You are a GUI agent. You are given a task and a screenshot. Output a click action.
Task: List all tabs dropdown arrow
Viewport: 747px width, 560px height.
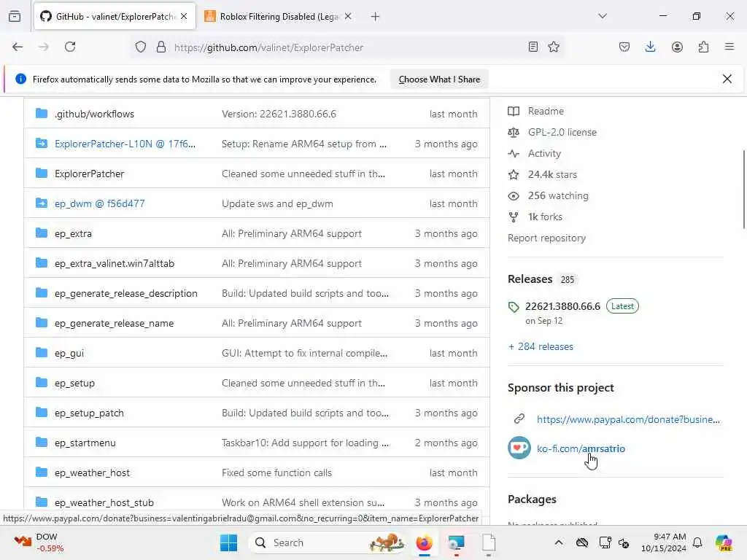603,16
